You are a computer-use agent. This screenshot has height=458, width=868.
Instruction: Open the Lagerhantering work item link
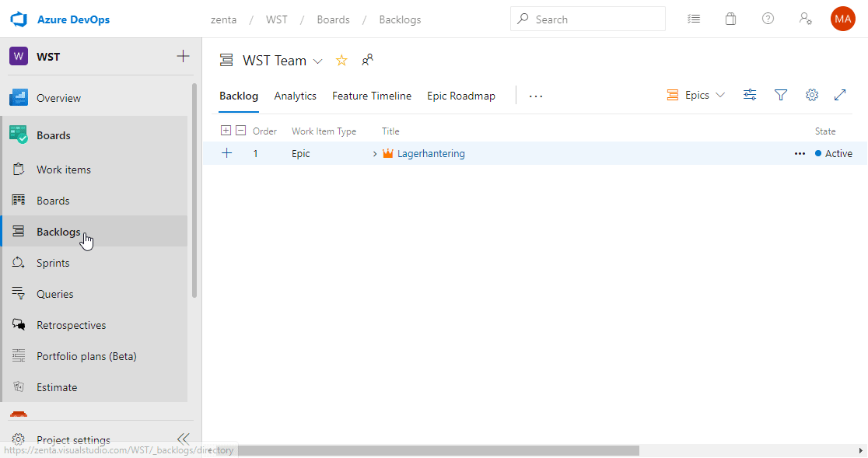click(x=432, y=153)
